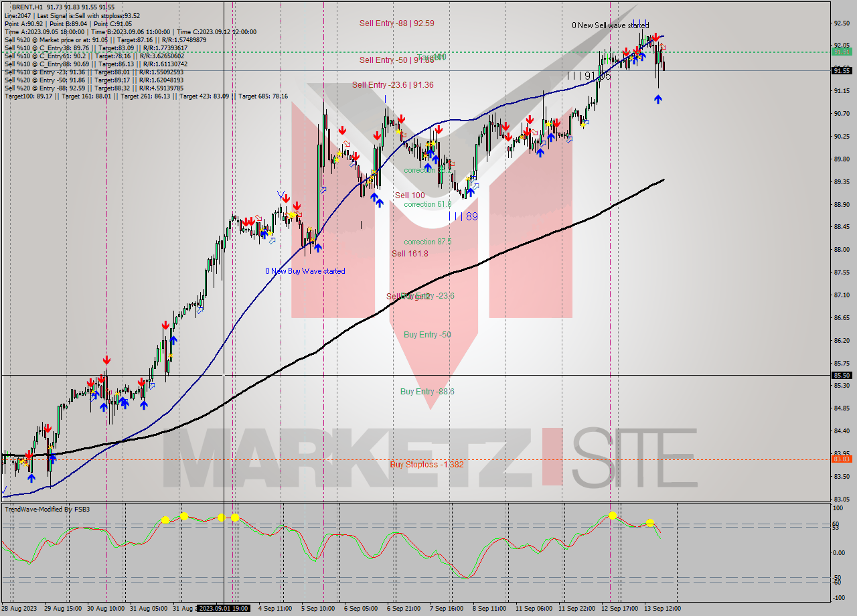Click the 'TrendWave-Modified By FSB3' indicator label
This screenshot has width=857, height=616.
(48, 510)
